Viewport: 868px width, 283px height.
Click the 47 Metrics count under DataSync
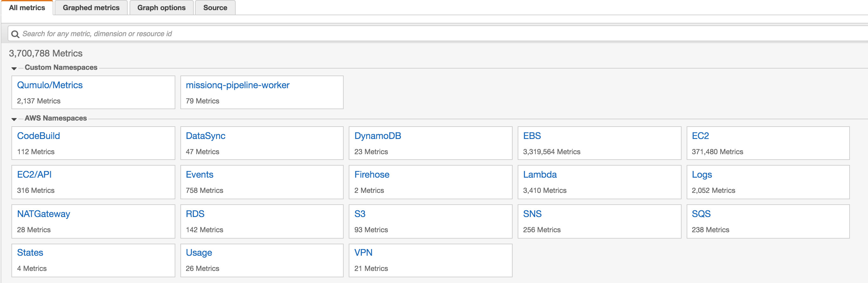pos(202,152)
